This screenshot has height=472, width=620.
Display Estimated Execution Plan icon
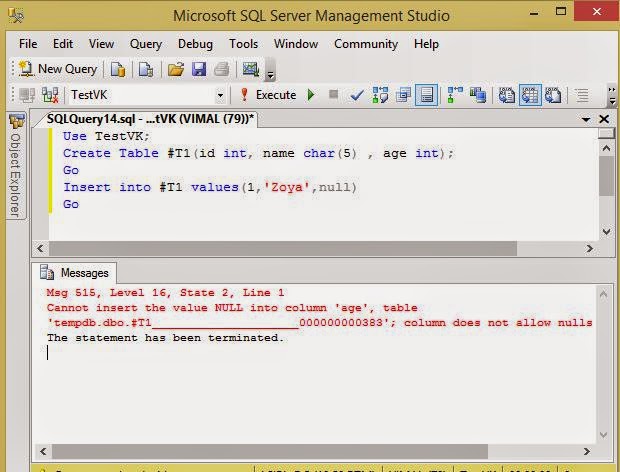(380, 95)
